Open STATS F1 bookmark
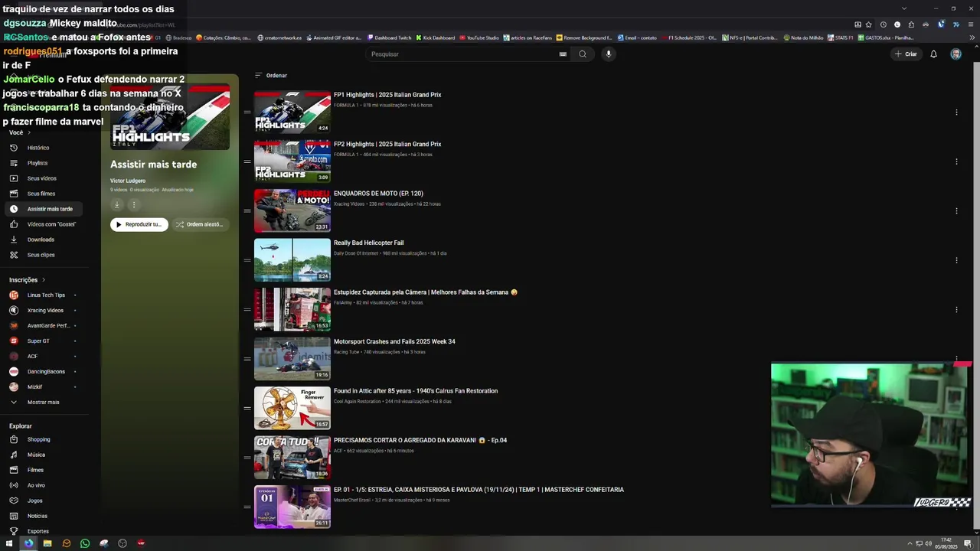 pos(840,37)
